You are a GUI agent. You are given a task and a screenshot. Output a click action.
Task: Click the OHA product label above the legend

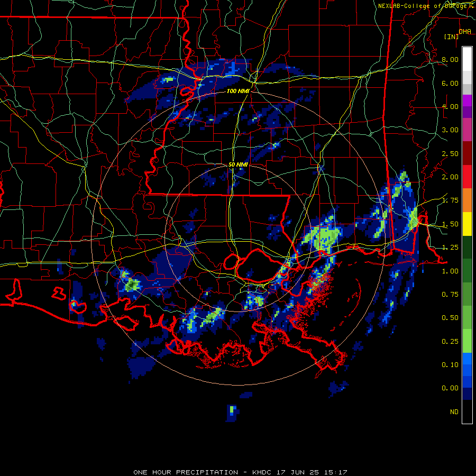coord(465,31)
